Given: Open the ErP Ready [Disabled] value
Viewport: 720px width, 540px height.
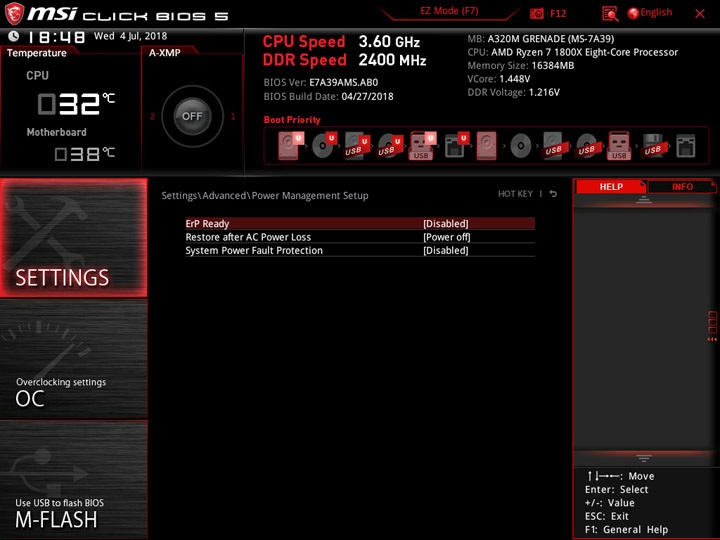Looking at the screenshot, I should tap(446, 224).
